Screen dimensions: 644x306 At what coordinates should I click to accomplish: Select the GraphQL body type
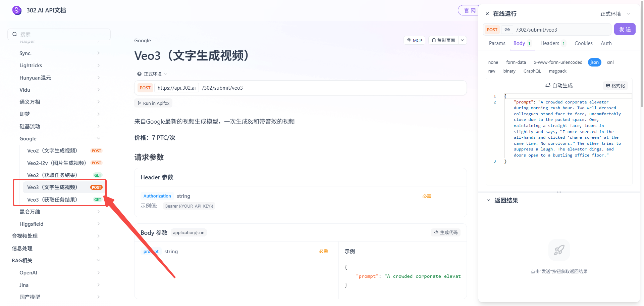532,71
